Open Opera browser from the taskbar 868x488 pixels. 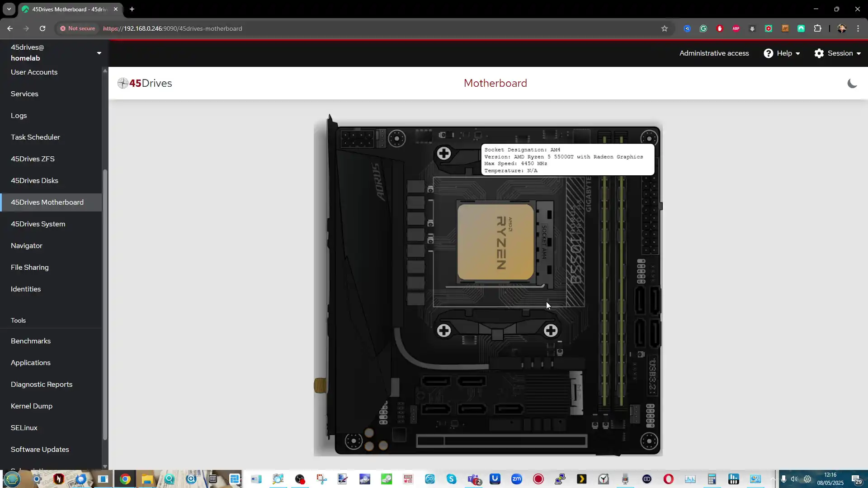(668, 479)
